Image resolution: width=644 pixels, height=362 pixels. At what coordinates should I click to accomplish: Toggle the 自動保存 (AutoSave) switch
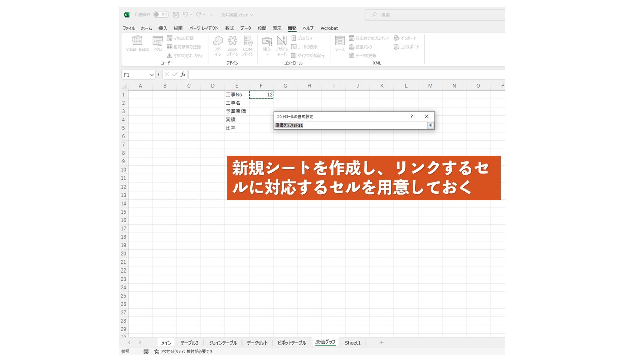tap(161, 15)
